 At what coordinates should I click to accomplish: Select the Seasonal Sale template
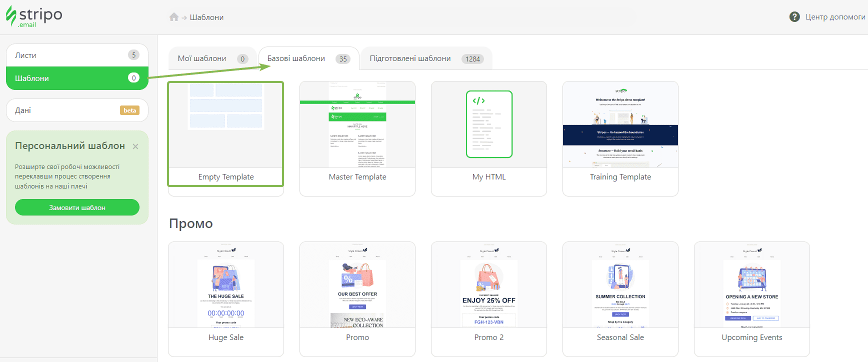pos(620,285)
